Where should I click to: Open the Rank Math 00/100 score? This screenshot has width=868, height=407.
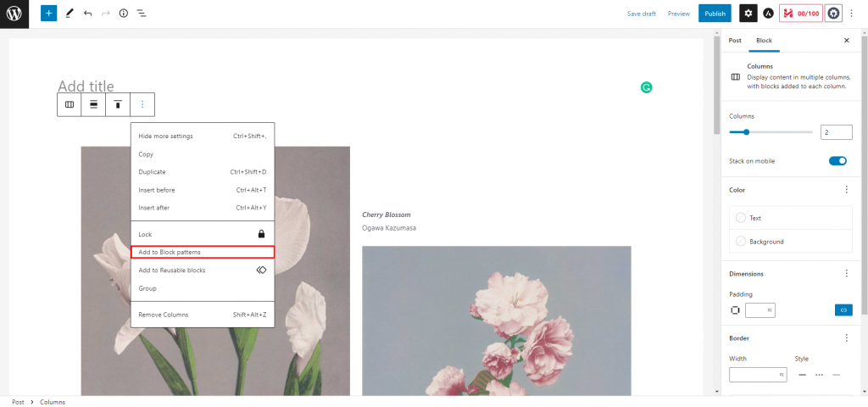click(x=800, y=14)
